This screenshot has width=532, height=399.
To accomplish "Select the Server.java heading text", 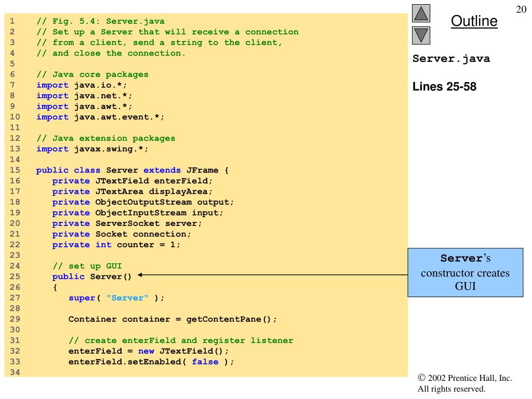I will click(x=451, y=59).
